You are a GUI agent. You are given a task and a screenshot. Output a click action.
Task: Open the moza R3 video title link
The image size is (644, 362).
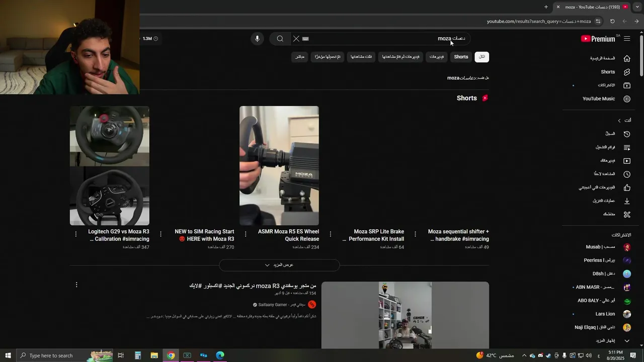253,286
